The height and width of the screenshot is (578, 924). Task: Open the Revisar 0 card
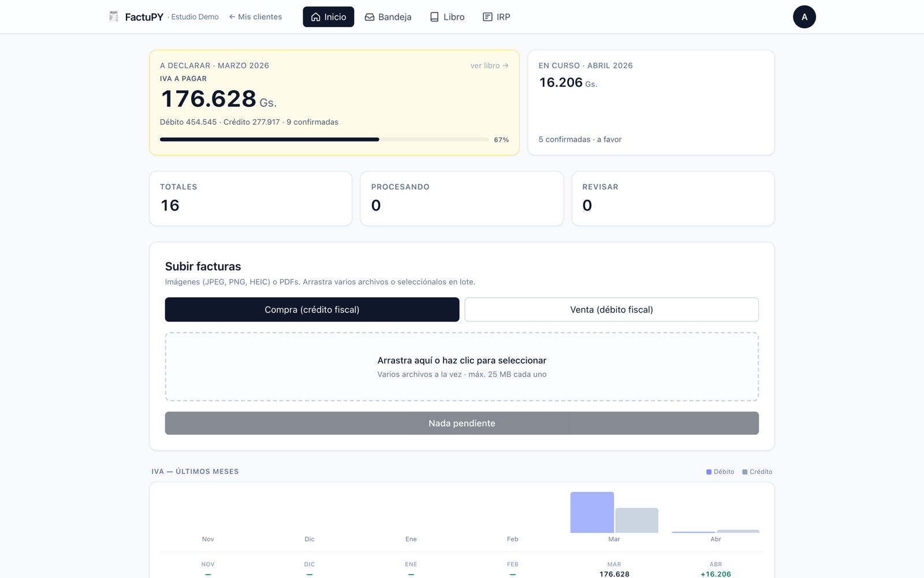click(673, 198)
